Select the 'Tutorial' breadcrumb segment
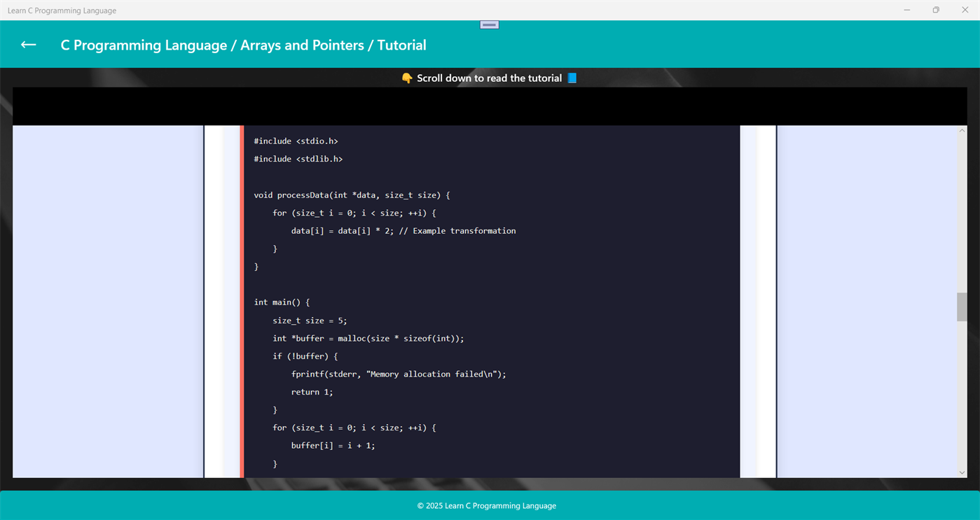Viewport: 980px width, 520px height. pos(402,45)
